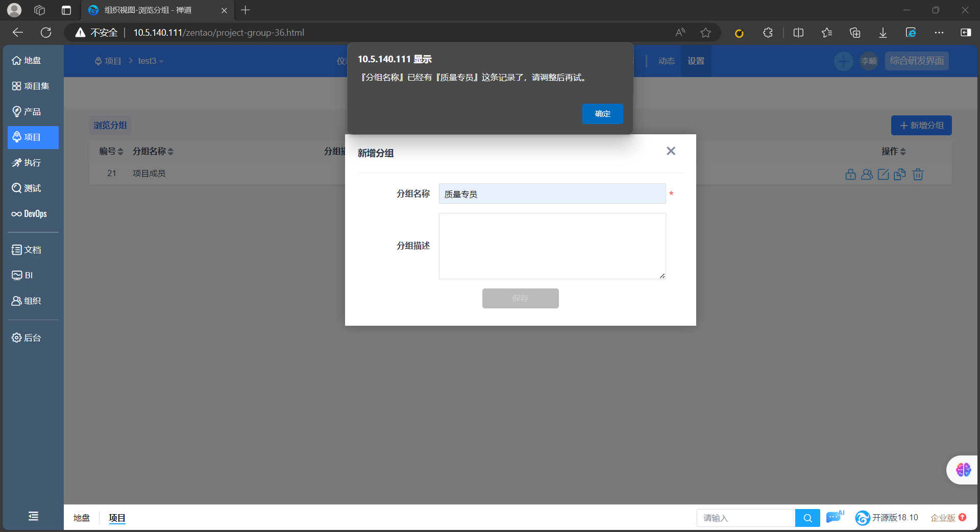This screenshot has height=532, width=980.
Task: Close the 新增分组 dialog with X
Action: (671, 151)
